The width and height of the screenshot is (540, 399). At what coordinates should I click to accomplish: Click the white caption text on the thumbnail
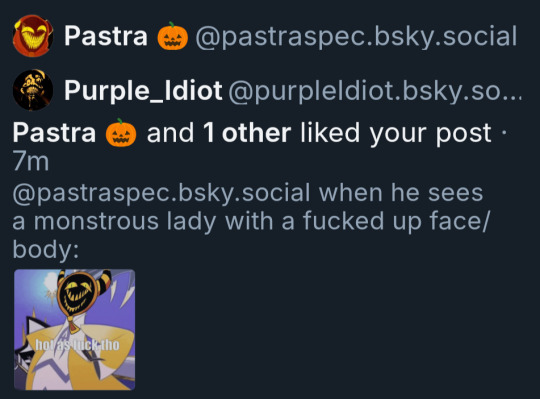(x=77, y=345)
